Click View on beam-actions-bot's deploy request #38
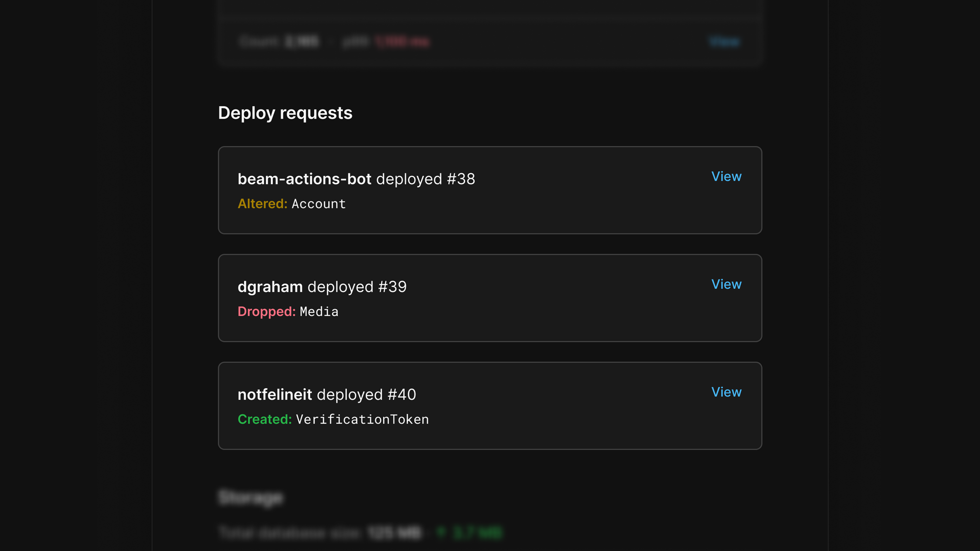The width and height of the screenshot is (980, 551). (726, 176)
